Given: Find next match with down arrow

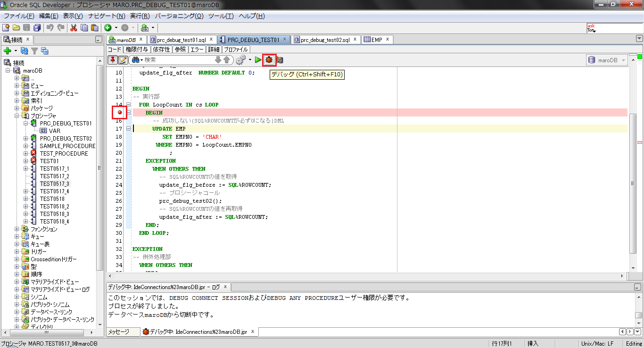Looking at the screenshot, I should click(x=218, y=60).
